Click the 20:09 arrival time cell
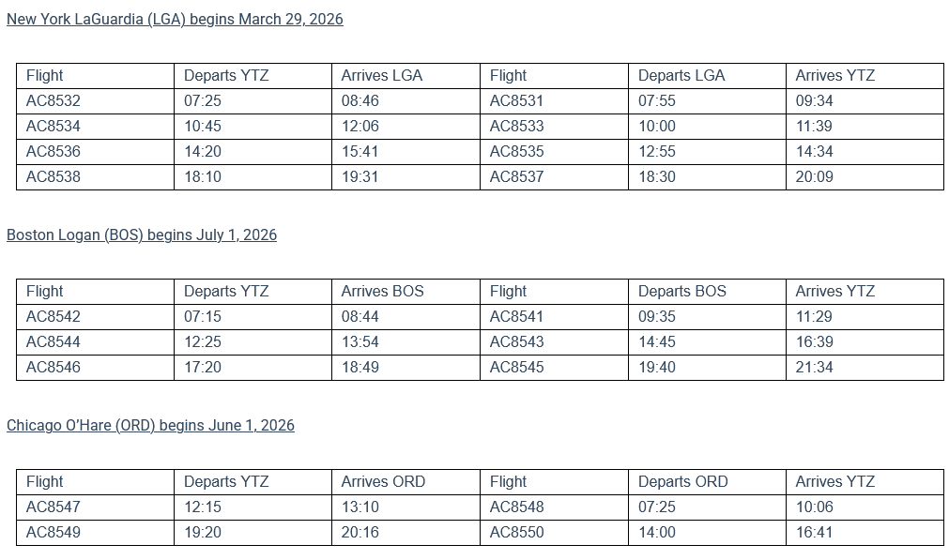Viewport: 949px width, 560px height. 814,176
